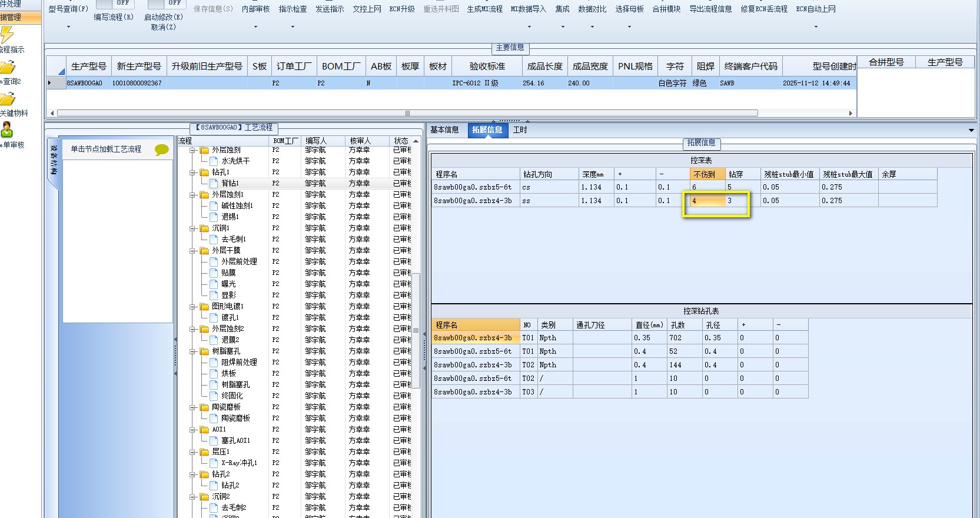980x518 pixels.
Task: Click the 单击节点加载工艺流程 label
Action: click(106, 150)
